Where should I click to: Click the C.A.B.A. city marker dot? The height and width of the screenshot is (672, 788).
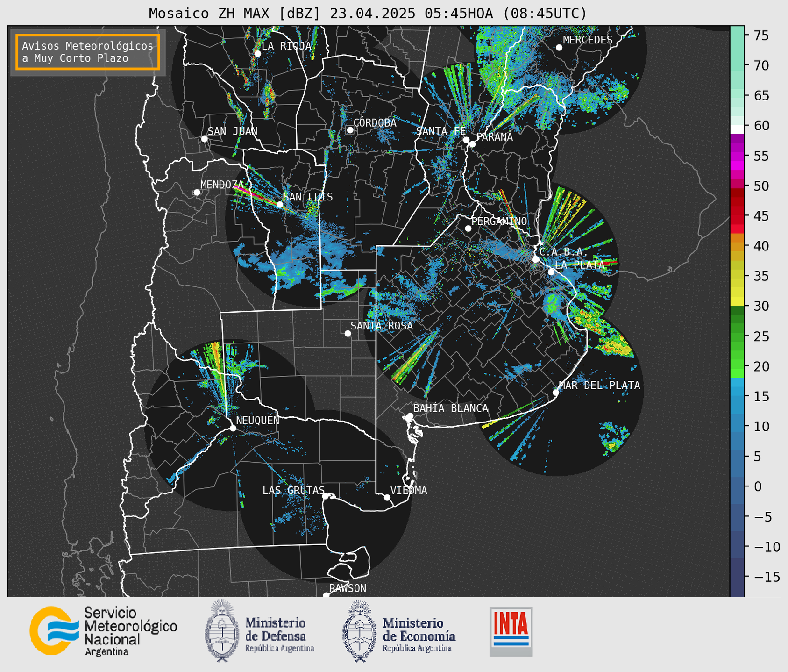[536, 259]
